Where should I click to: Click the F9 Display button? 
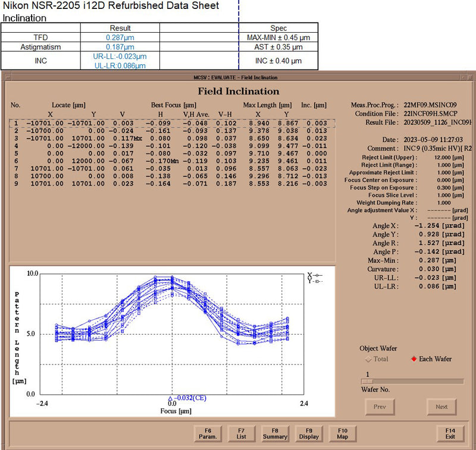click(309, 433)
